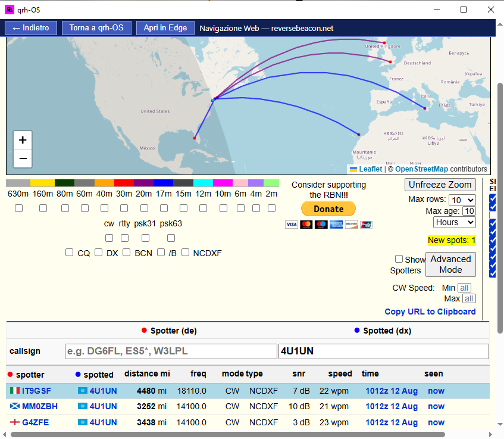This screenshot has height=439, width=504.
Task: Tick the rtty mode checkbox
Action: 125,238
